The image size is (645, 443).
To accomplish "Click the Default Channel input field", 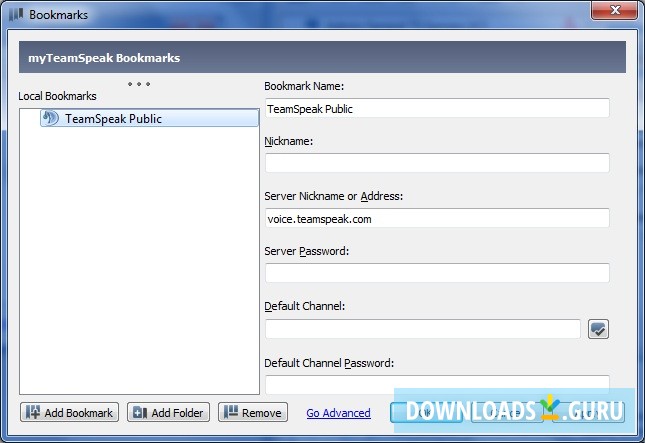I will [x=422, y=329].
